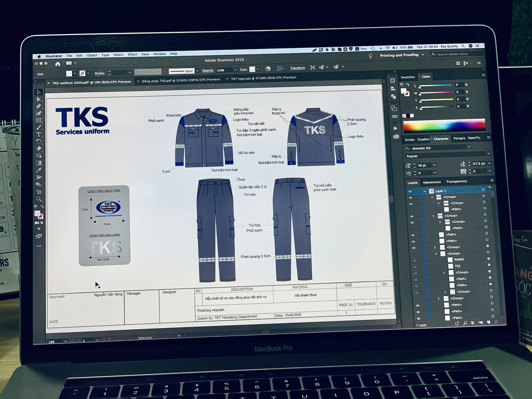Switch to the Đồng phục TKS.pdf tab

(x=181, y=81)
